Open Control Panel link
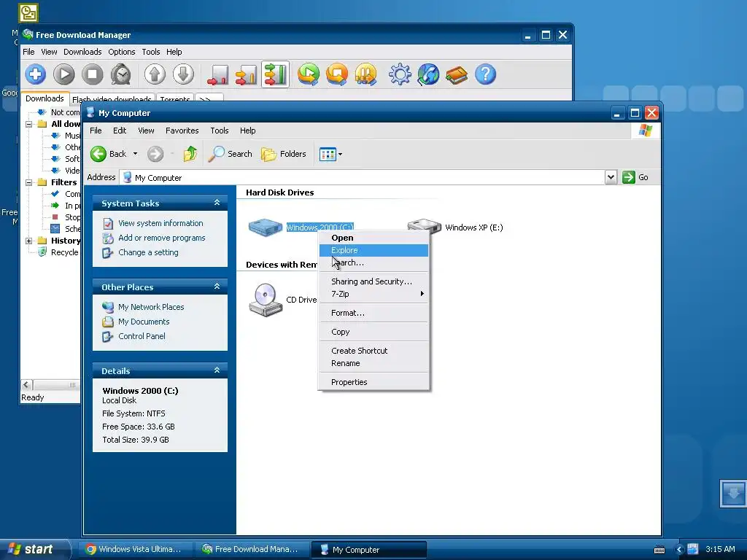The image size is (747, 560). click(142, 336)
